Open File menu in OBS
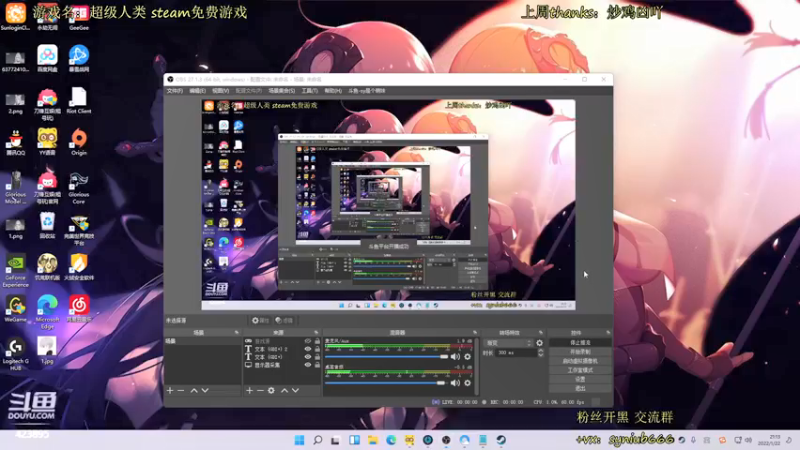This screenshot has height=450, width=800. click(x=174, y=91)
